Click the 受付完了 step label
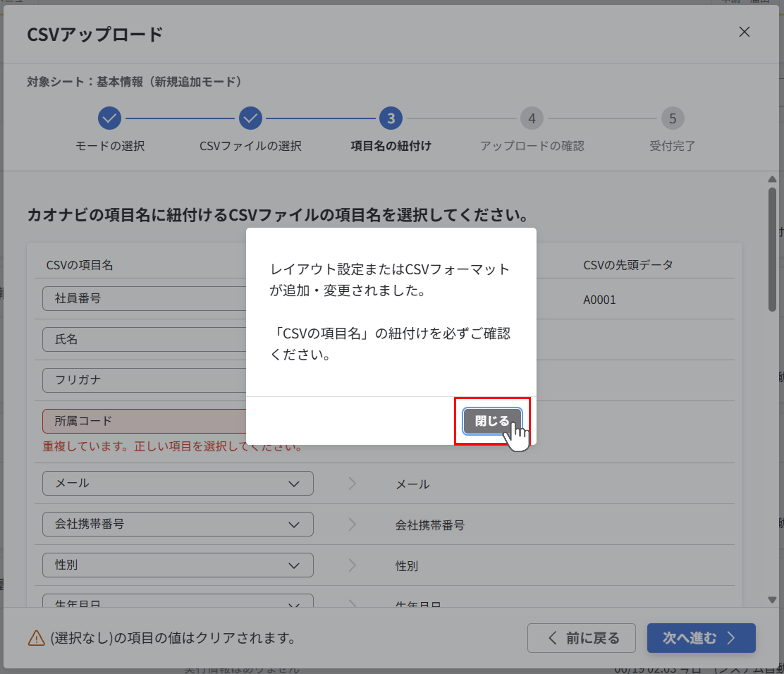This screenshot has height=674, width=784. (672, 146)
